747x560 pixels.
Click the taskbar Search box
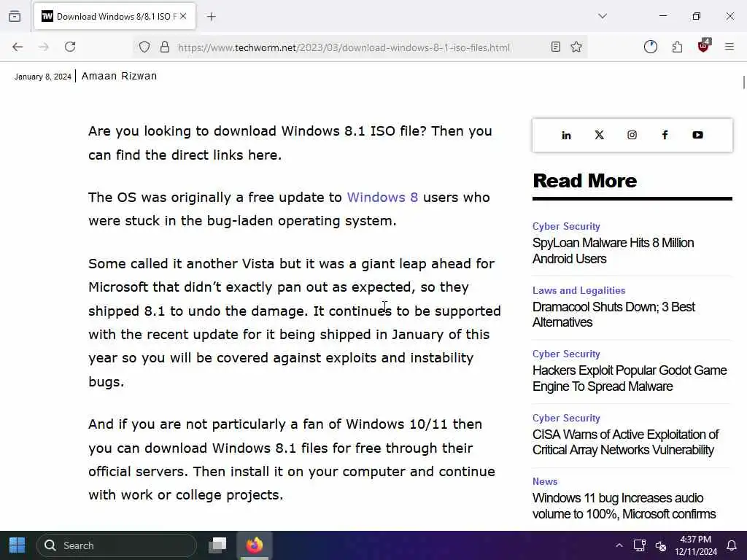[116, 545]
